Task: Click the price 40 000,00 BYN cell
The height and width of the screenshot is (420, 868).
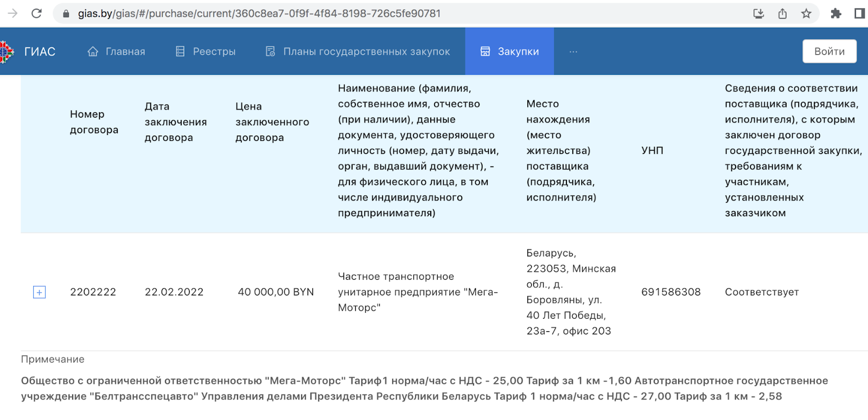Action: tap(276, 292)
